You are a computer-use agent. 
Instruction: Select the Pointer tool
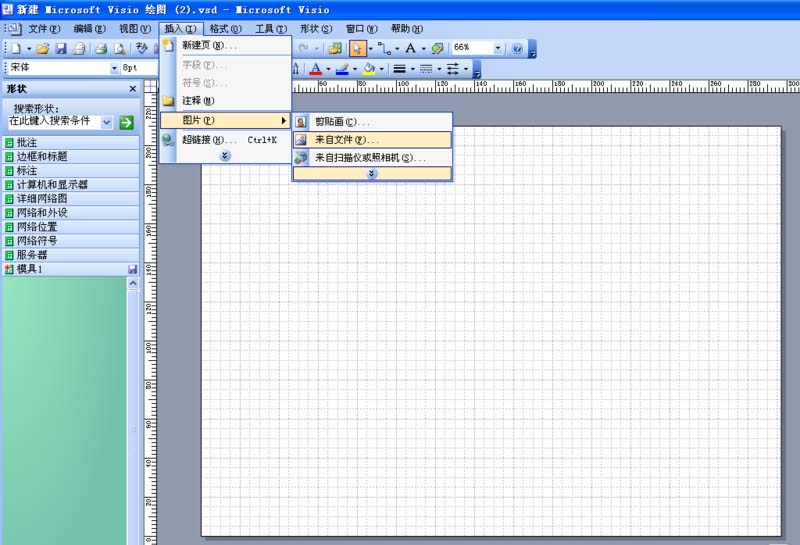pyautogui.click(x=357, y=48)
